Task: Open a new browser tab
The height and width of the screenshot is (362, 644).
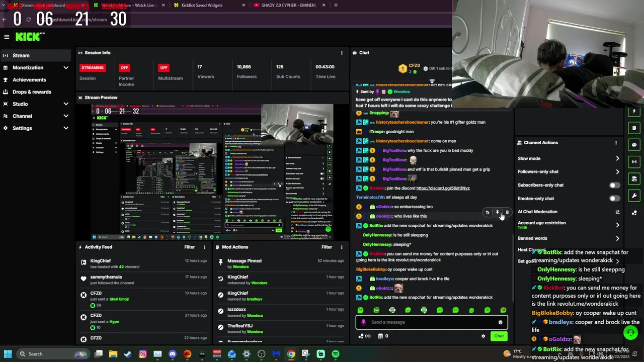Action: 336,5
